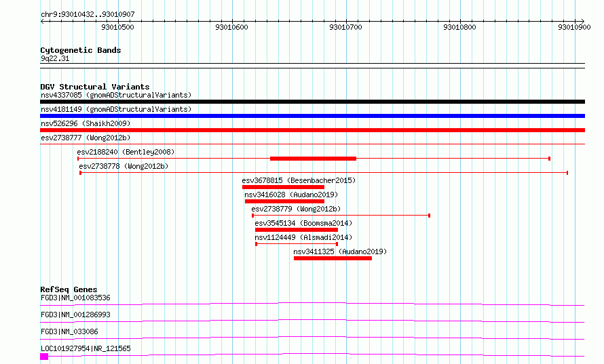Open variant label nsv4337085 (gnomADStructuralVariants)
604x364 pixels.
(x=116, y=95)
